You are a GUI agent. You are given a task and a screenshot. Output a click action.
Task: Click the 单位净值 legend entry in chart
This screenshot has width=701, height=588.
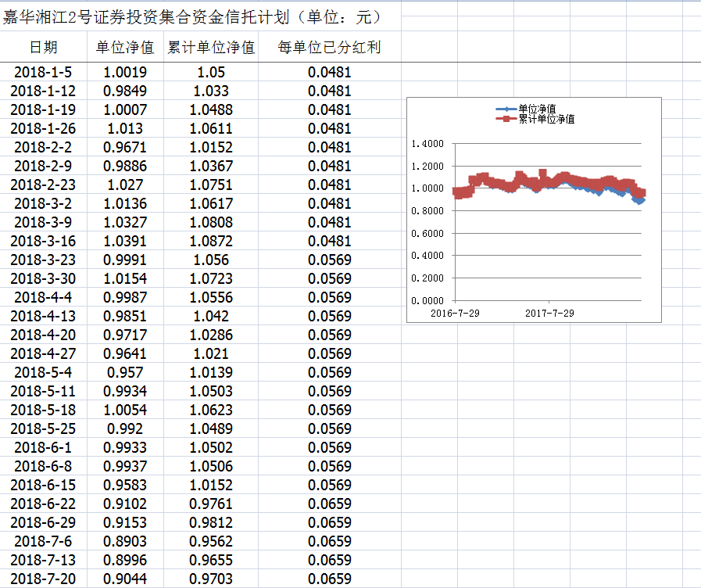536,109
